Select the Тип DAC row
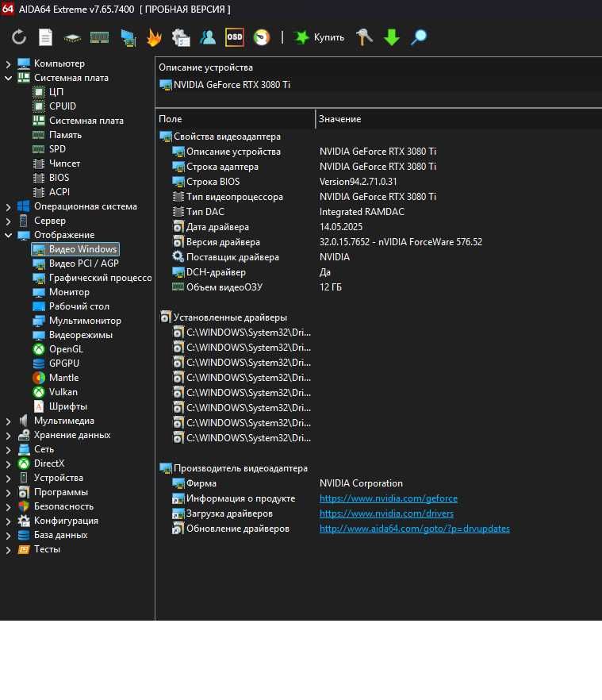The image size is (602, 700). [378, 212]
